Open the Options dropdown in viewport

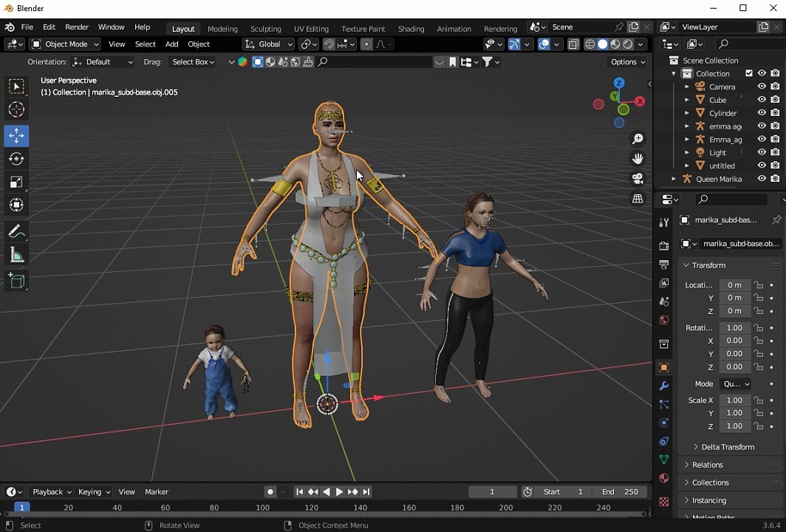[628, 61]
